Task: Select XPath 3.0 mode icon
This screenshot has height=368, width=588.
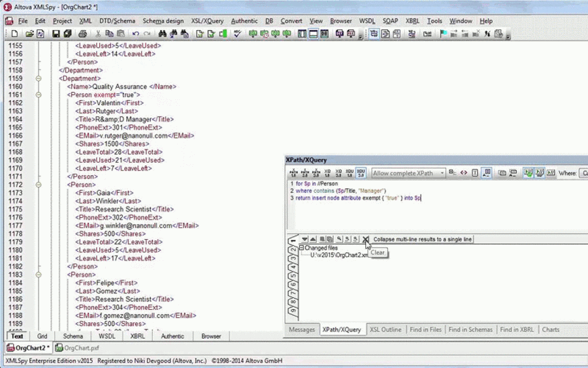Action: [316, 173]
